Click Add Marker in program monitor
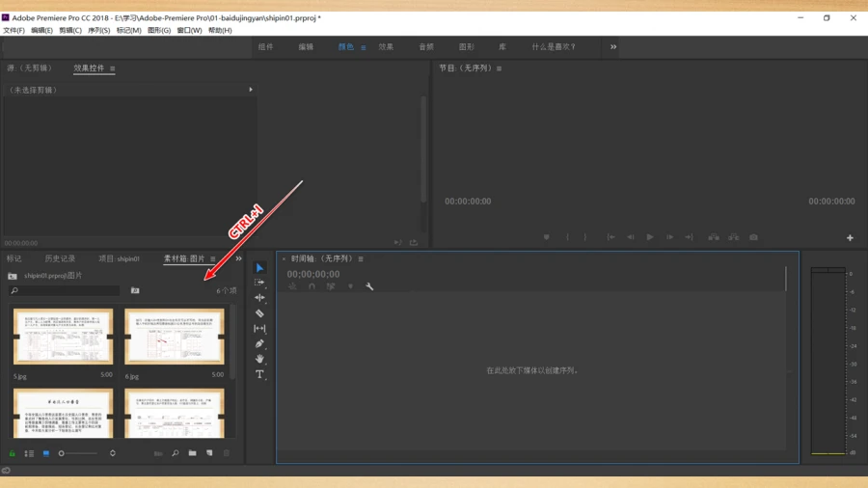 click(547, 237)
